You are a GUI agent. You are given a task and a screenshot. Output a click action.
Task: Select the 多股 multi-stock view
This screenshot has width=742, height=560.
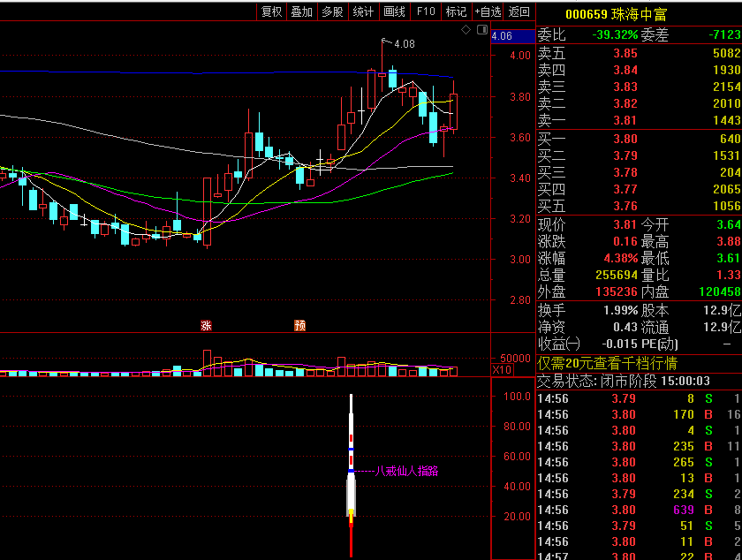pos(332,11)
